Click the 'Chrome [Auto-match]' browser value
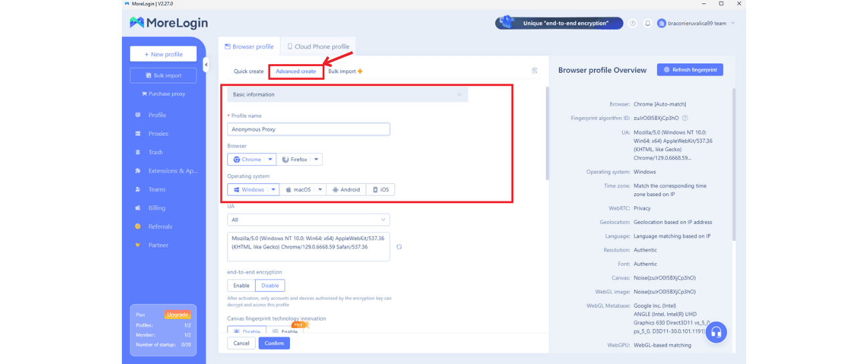 pos(660,104)
